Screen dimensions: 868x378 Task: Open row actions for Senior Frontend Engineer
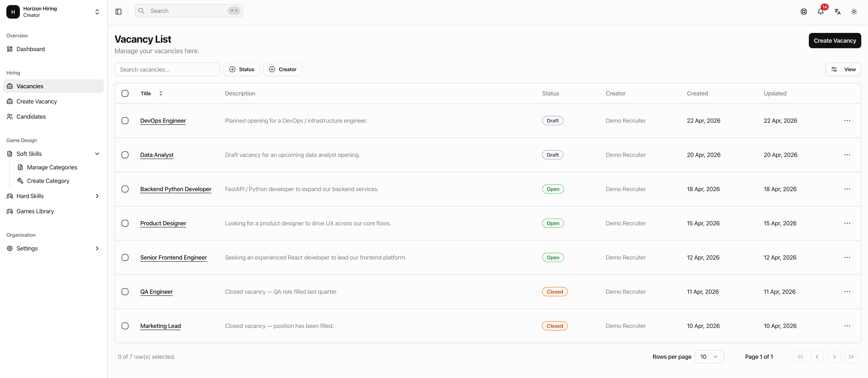pos(847,257)
